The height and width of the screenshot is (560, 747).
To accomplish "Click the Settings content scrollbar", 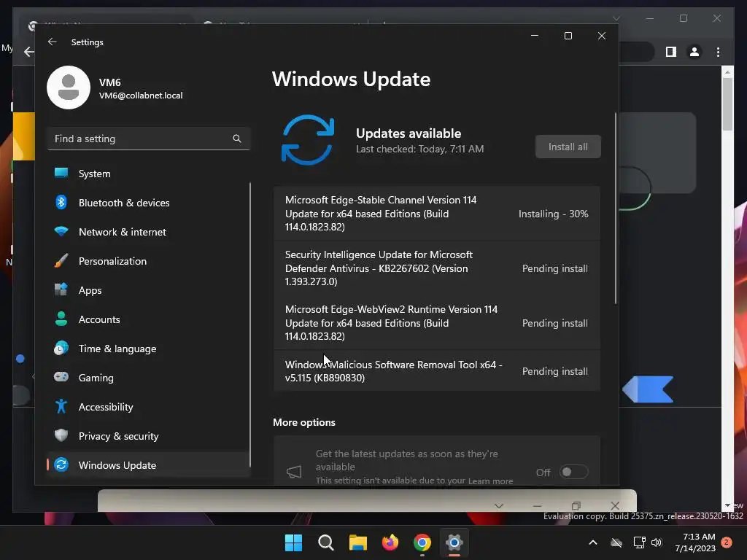I will [x=616, y=209].
